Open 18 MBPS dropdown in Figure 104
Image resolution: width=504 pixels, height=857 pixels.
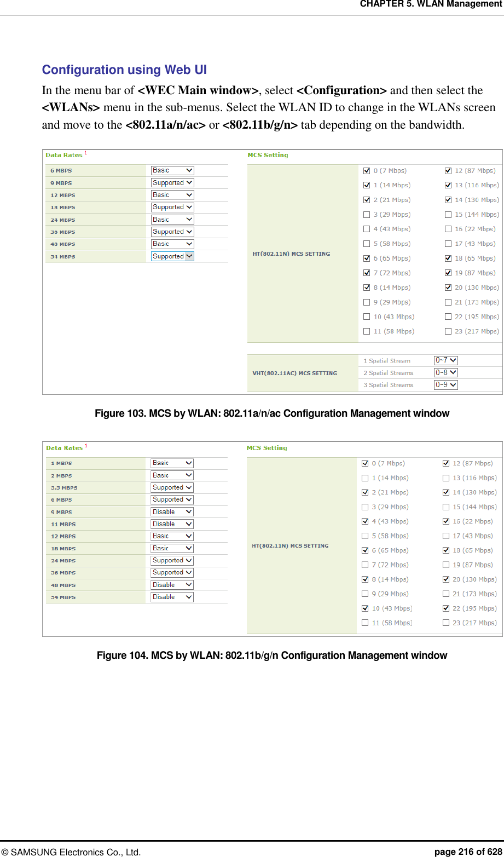pyautogui.click(x=172, y=548)
